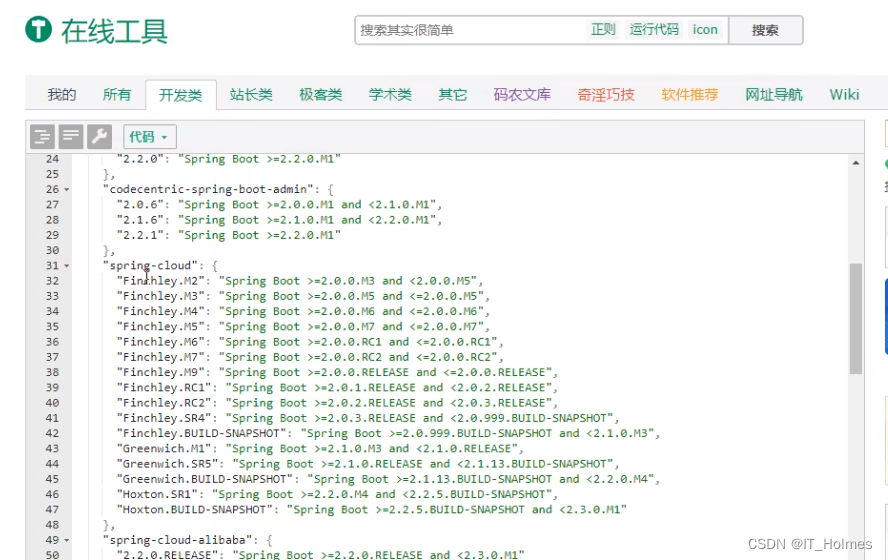Viewport: 888px width, 560px height.
Task: Collapse the spring-cloud-alibaba block at line 49
Action: tap(67, 541)
